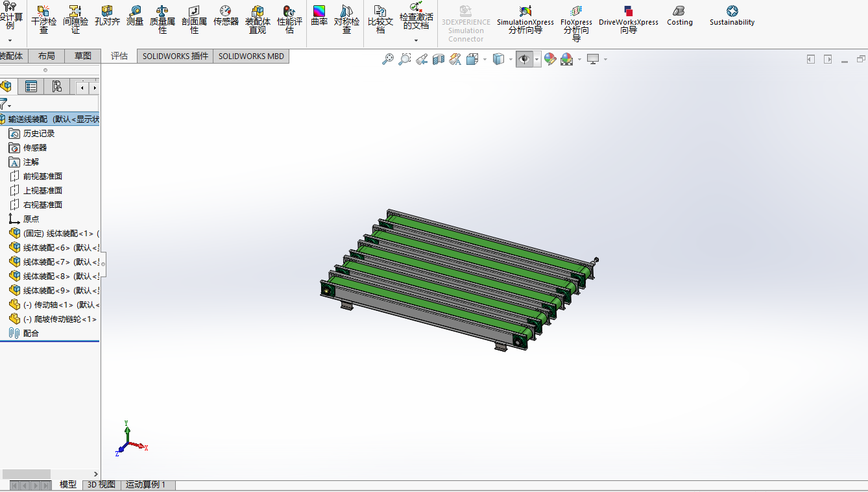The width and height of the screenshot is (868, 492).
Task: Switch to the 3D 视图 bottom tab
Action: point(101,485)
